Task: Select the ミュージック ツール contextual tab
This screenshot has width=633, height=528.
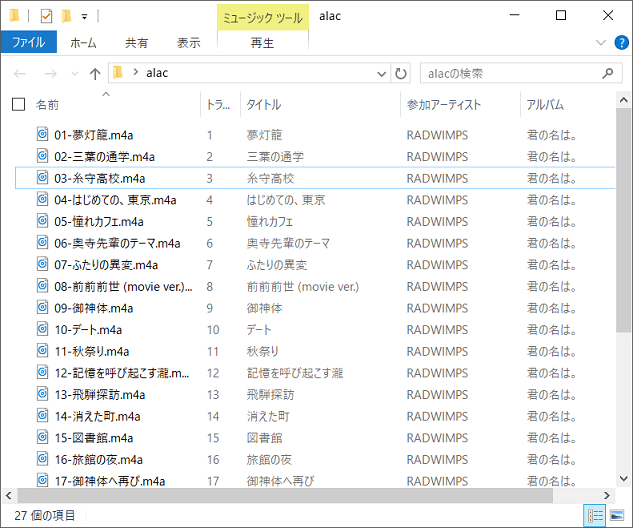Action: pyautogui.click(x=263, y=18)
